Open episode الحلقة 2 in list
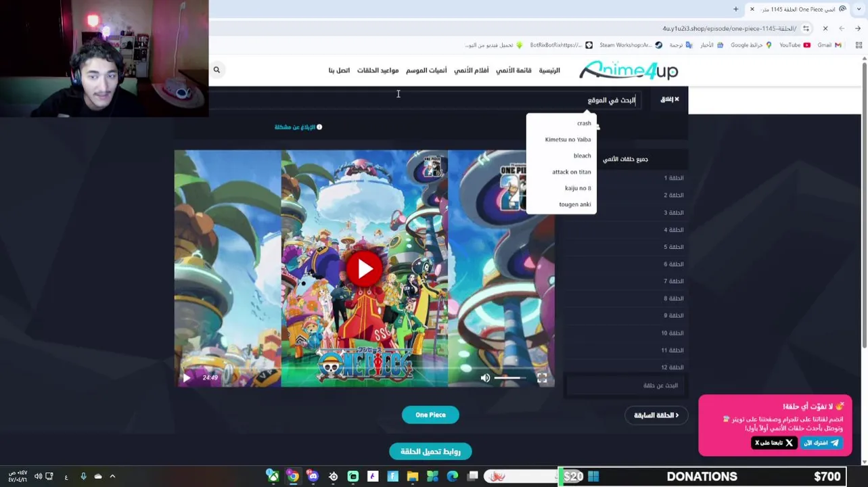This screenshot has width=868, height=487. pos(673,195)
